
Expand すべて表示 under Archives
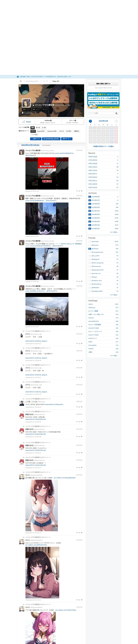tap(114, 232)
